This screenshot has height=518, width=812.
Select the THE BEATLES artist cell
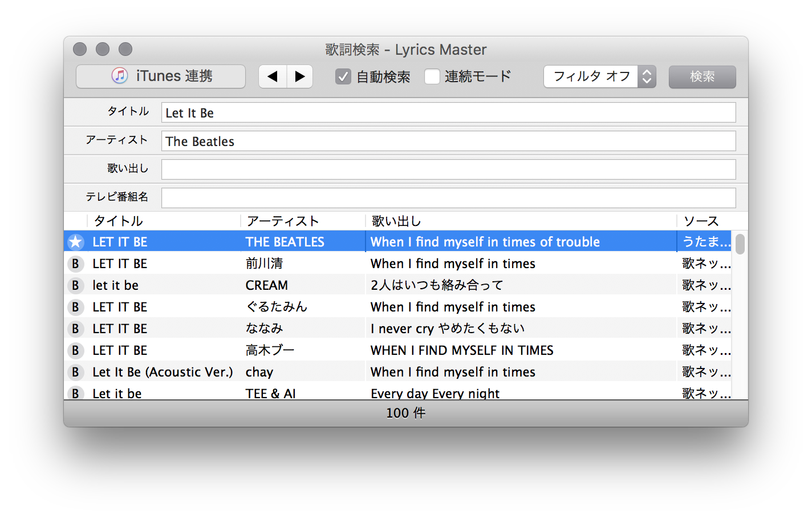point(285,242)
